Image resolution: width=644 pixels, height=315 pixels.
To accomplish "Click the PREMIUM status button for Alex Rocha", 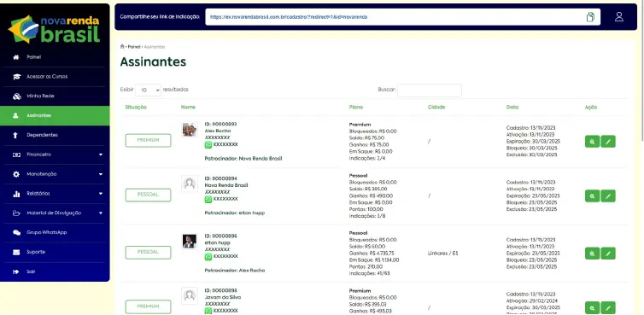I will pos(149,141).
